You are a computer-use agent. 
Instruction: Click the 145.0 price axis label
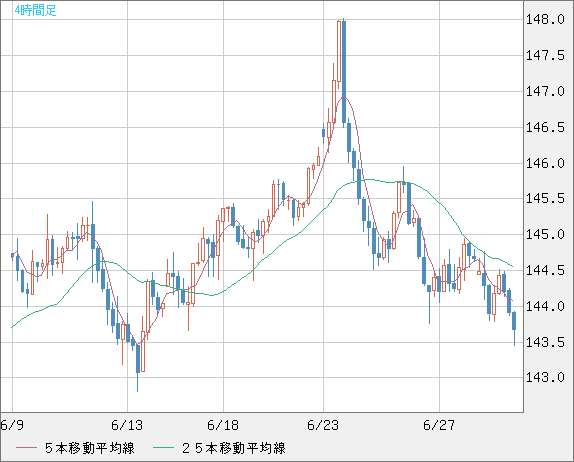pos(545,235)
